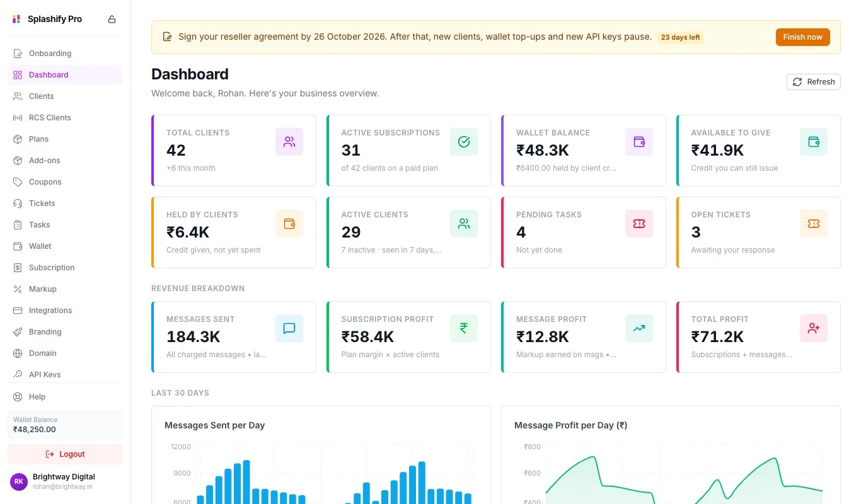The image size is (861, 504).
Task: Go to Integrations in the sidebar
Action: click(65, 311)
